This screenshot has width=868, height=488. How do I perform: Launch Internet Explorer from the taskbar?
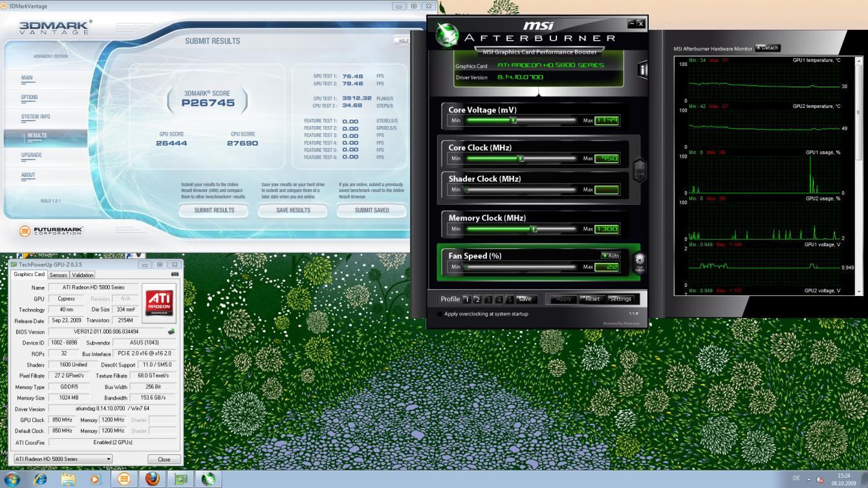tap(40, 479)
